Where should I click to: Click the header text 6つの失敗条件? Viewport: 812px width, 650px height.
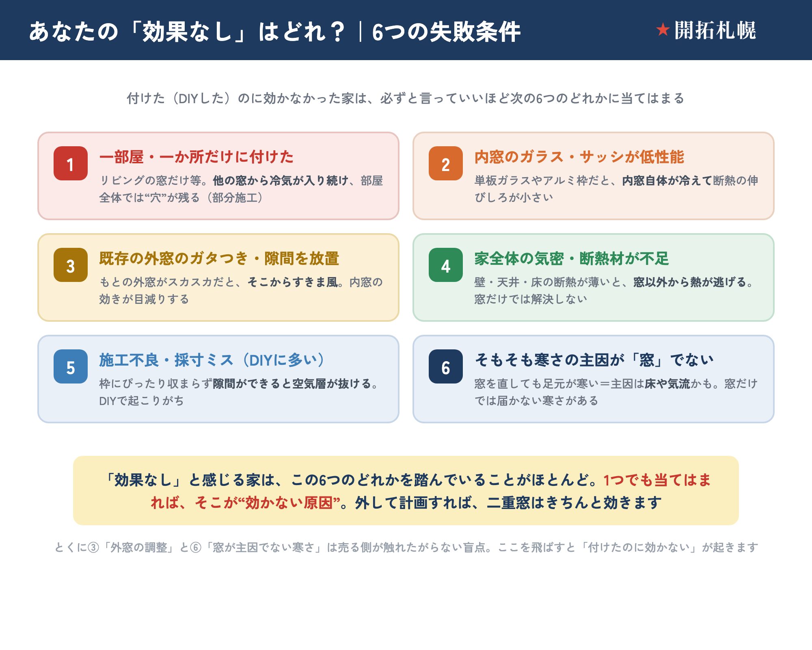[x=446, y=32]
